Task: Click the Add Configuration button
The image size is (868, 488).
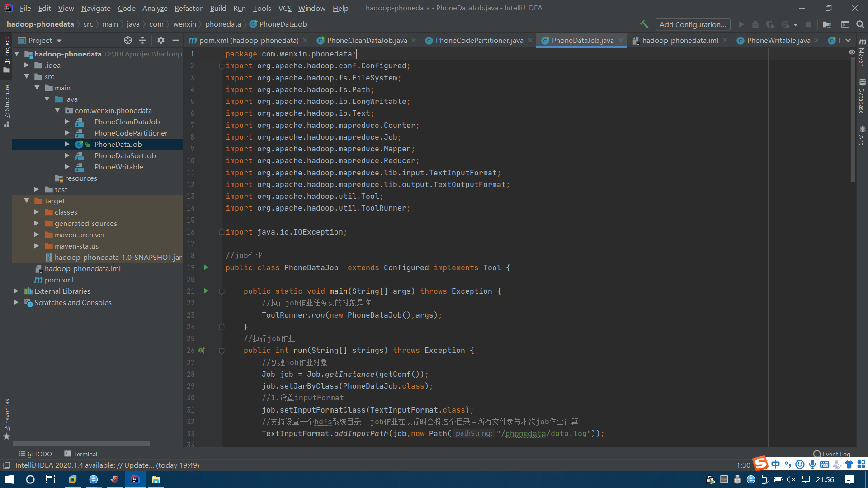Action: tap(693, 24)
